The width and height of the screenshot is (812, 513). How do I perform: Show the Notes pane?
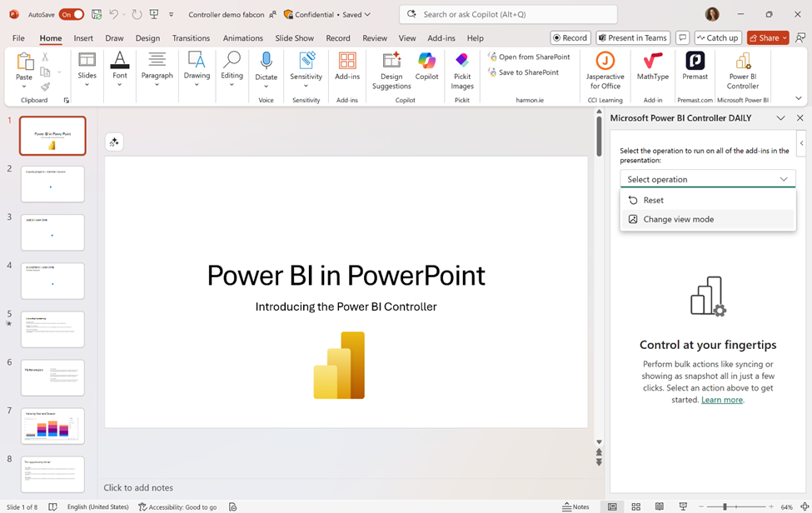[575, 506]
